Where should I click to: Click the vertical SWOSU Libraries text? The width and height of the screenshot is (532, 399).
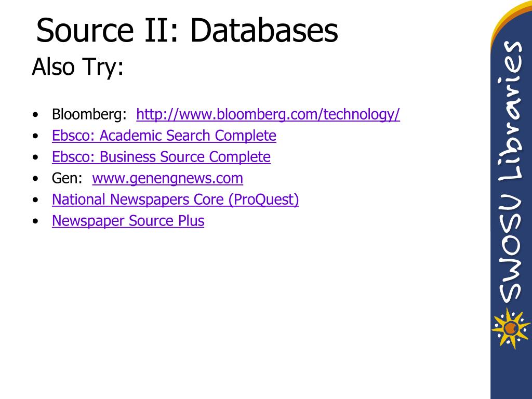point(511,172)
